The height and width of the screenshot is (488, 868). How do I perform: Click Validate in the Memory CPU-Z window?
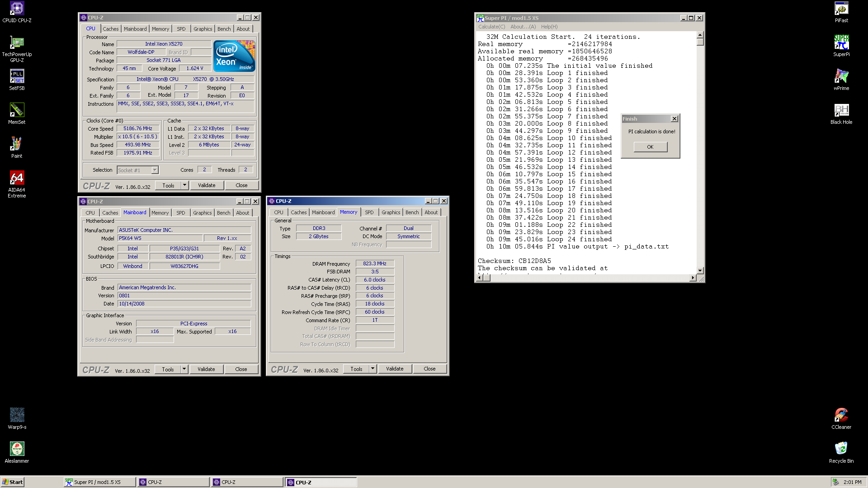395,369
